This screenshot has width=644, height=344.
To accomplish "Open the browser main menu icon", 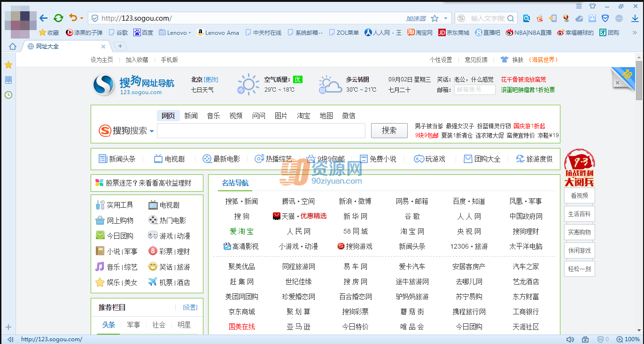I will [579, 6].
